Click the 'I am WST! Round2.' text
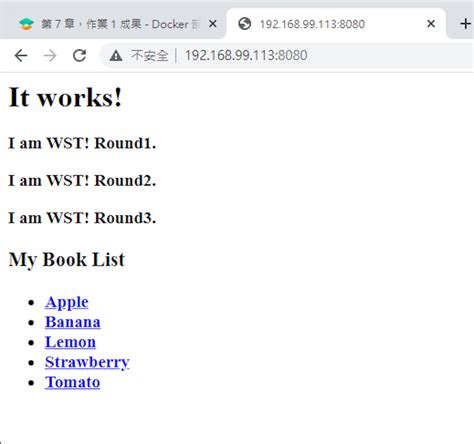Viewport: 474px width, 444px height. (82, 180)
